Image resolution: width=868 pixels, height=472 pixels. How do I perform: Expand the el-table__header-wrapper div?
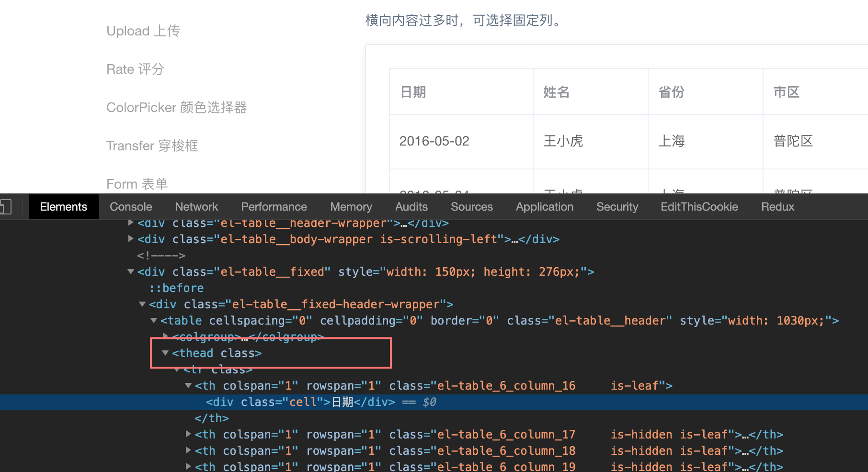click(x=130, y=223)
